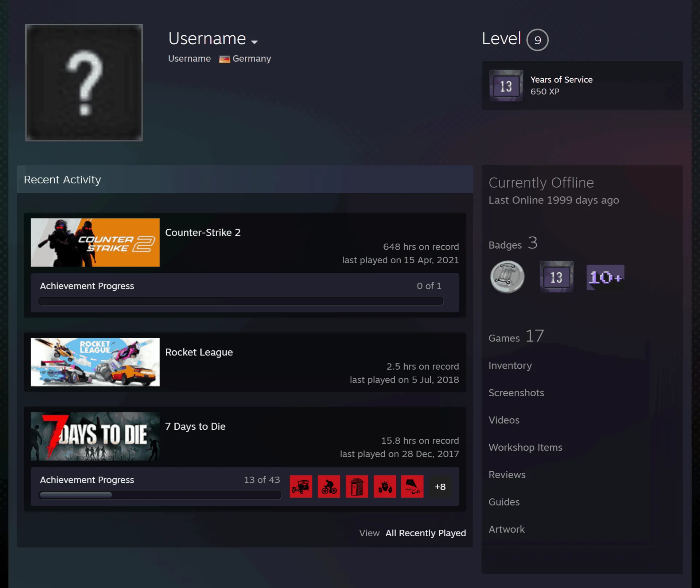
Task: Click the '13 of 43' achievement count
Action: tap(262, 480)
